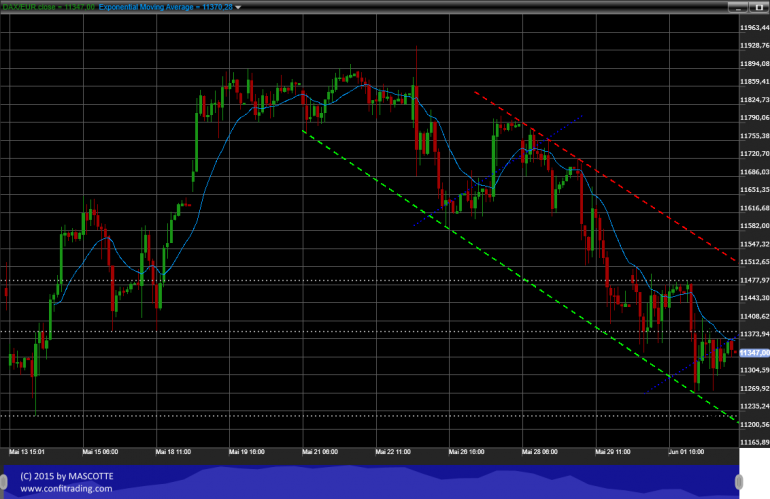Image resolution: width=770 pixels, height=499 pixels.
Task: Click the 11894,08 price axis label
Action: click(x=755, y=64)
